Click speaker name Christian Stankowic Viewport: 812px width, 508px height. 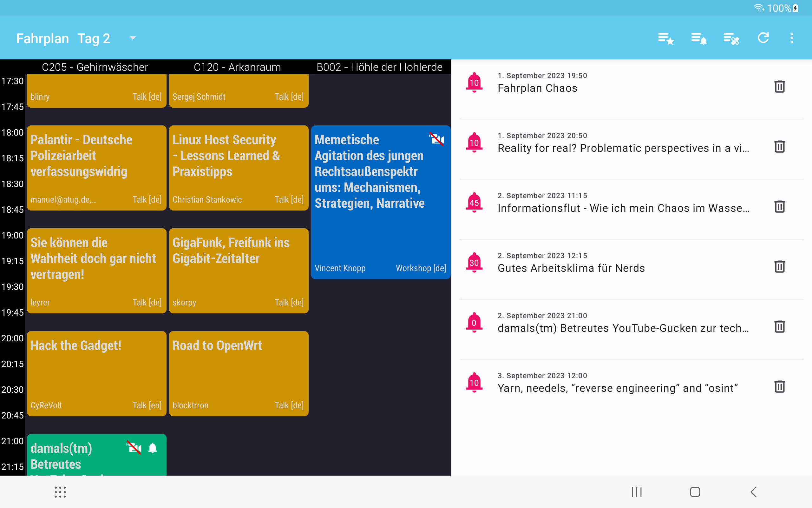pos(207,200)
